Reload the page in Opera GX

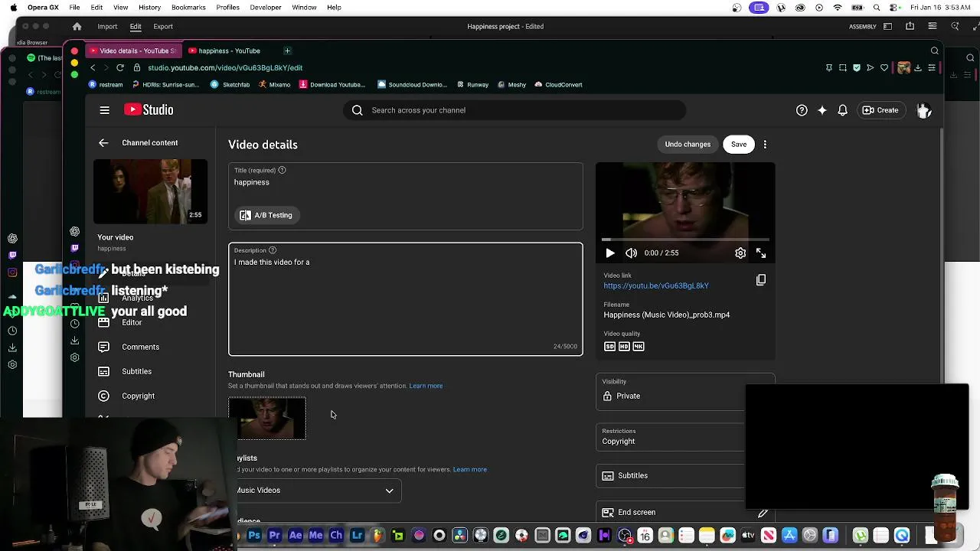click(x=120, y=67)
